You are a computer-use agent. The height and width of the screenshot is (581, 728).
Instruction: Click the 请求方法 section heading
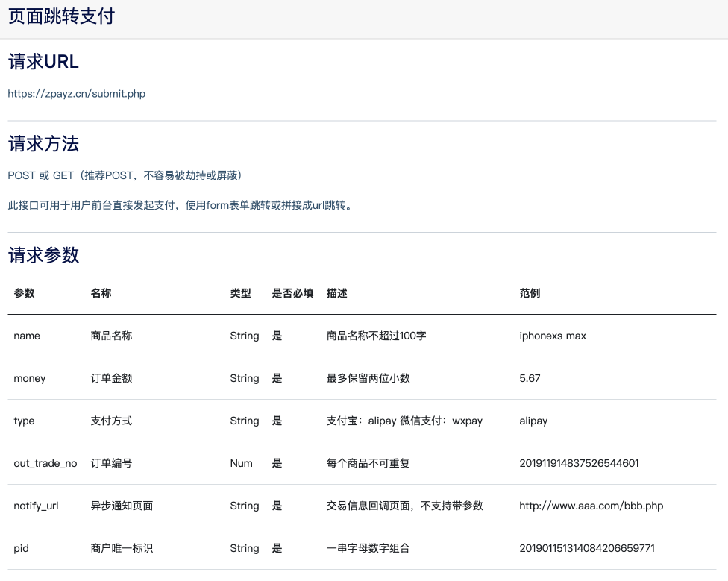[x=43, y=143]
